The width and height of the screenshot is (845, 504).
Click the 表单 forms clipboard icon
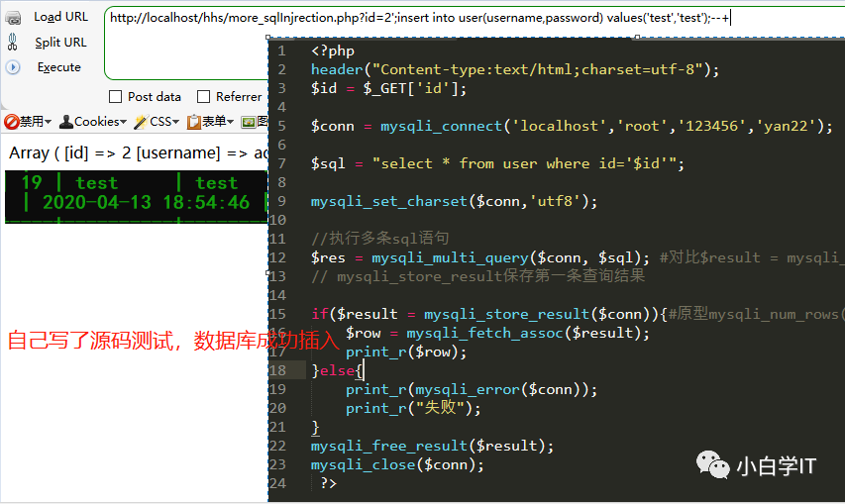[193, 122]
